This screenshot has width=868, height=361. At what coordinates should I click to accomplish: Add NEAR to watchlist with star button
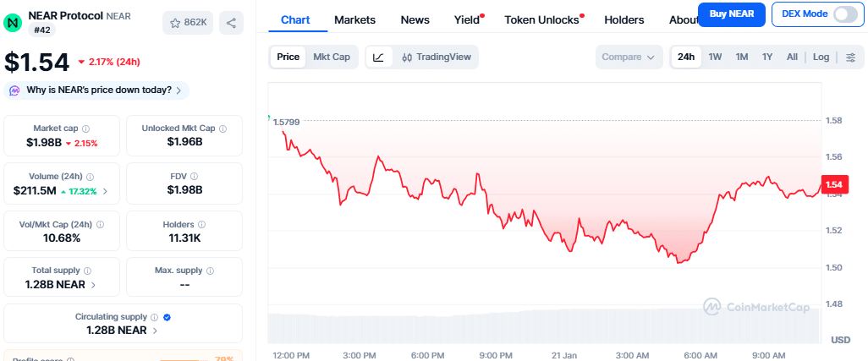coord(188,23)
